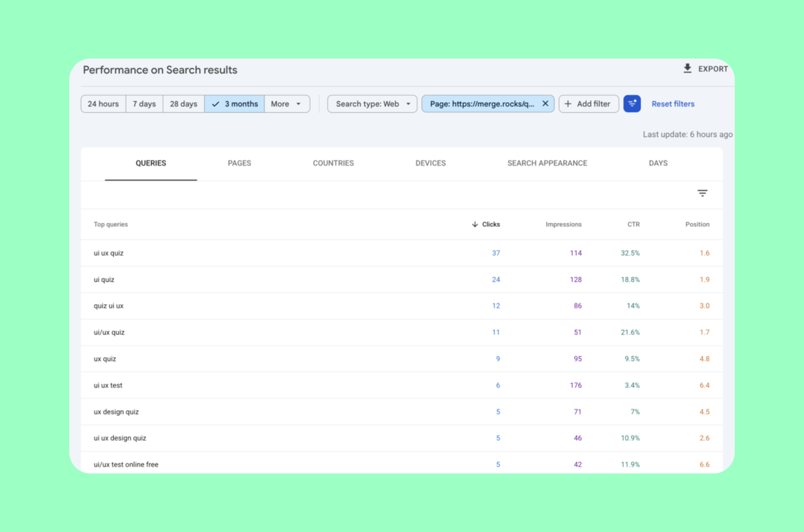The width and height of the screenshot is (804, 532).
Task: Sort by the CTR column header
Action: [634, 224]
